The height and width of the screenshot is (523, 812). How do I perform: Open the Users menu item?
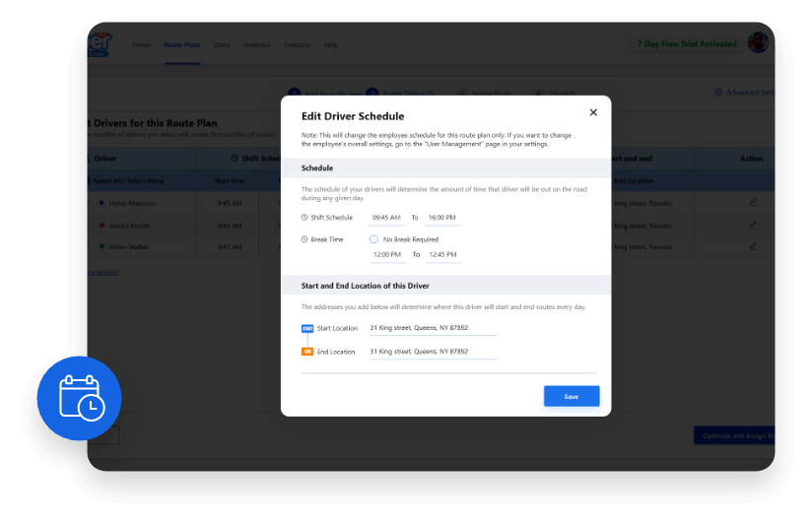click(x=222, y=45)
